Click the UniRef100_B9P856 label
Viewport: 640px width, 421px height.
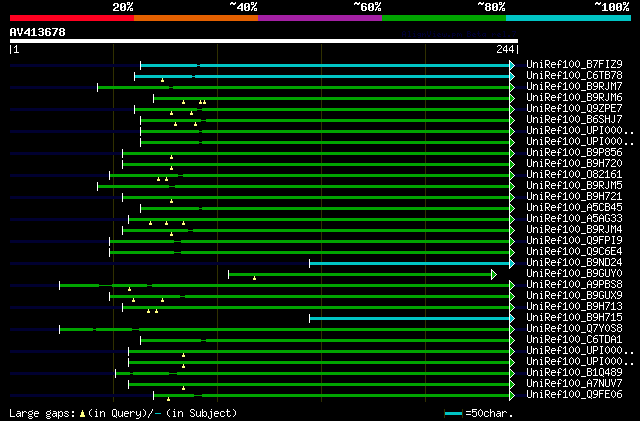coord(574,153)
